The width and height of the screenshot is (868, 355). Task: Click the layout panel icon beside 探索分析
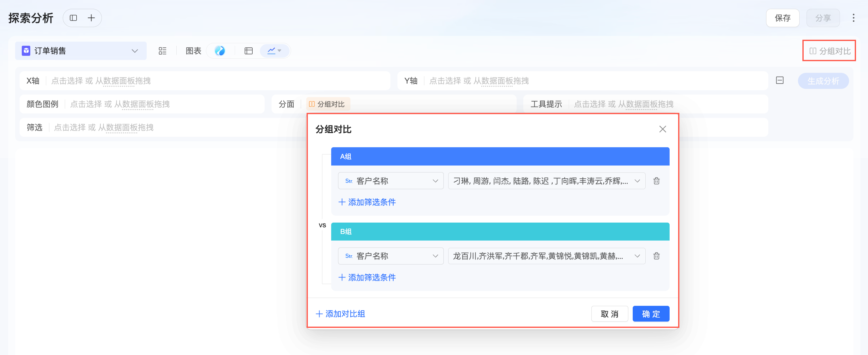click(73, 18)
